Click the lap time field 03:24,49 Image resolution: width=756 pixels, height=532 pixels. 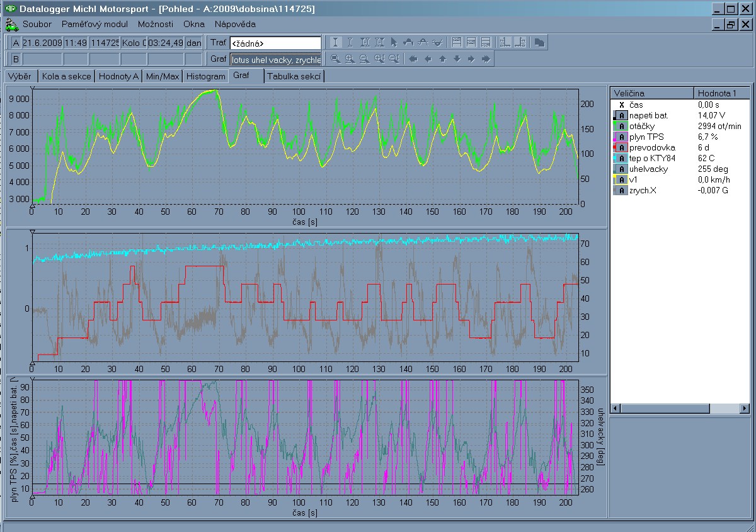click(x=166, y=43)
